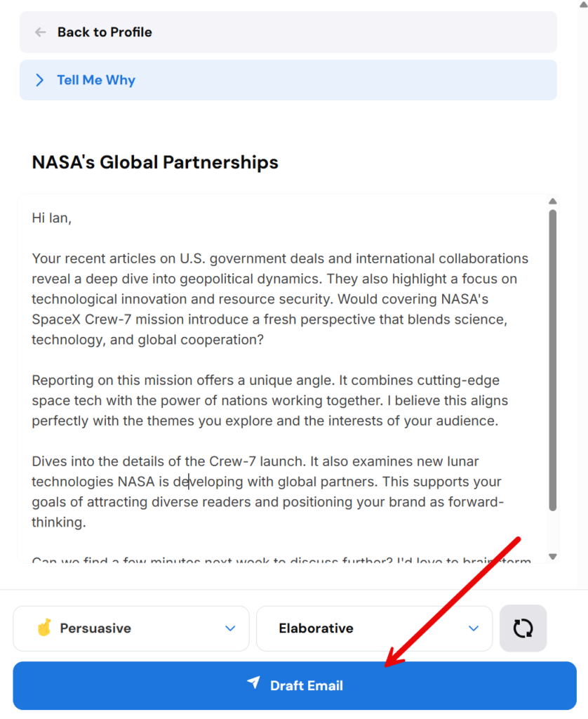This screenshot has height=719, width=588.
Task: Click the email body scrollbar thumb
Action: point(553,360)
